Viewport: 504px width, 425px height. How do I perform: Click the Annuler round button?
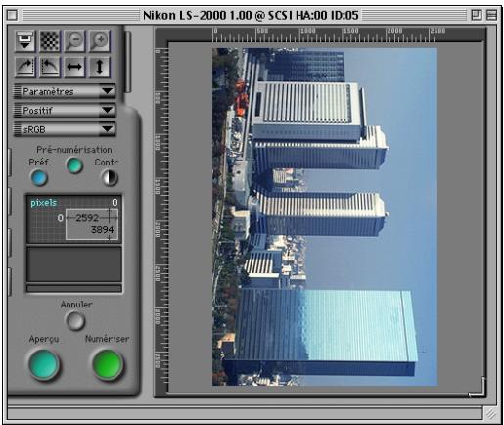(75, 321)
